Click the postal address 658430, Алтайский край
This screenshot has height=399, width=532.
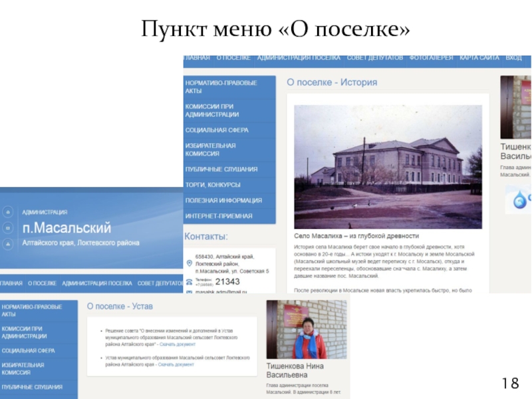pos(225,257)
